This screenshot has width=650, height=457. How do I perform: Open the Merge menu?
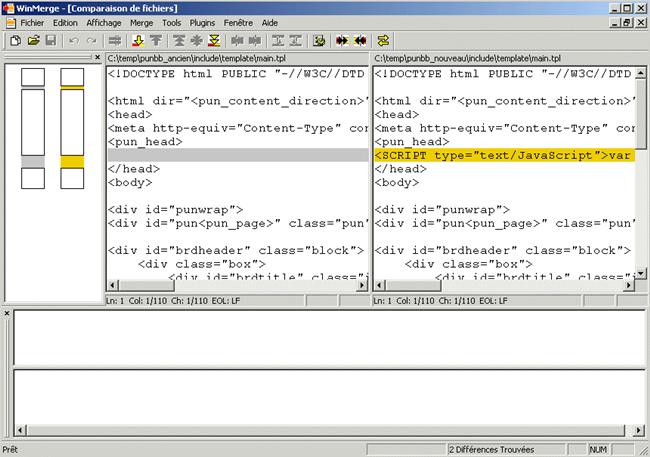pos(141,22)
